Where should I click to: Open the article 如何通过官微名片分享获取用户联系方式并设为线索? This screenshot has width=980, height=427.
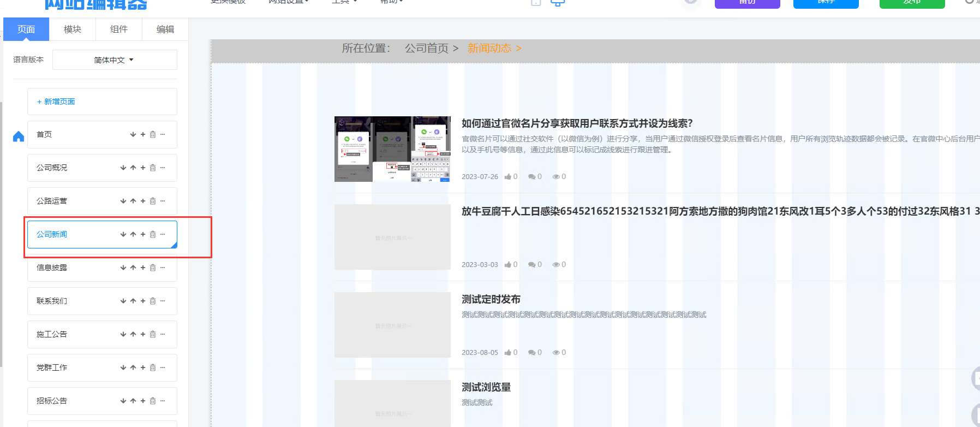577,123
